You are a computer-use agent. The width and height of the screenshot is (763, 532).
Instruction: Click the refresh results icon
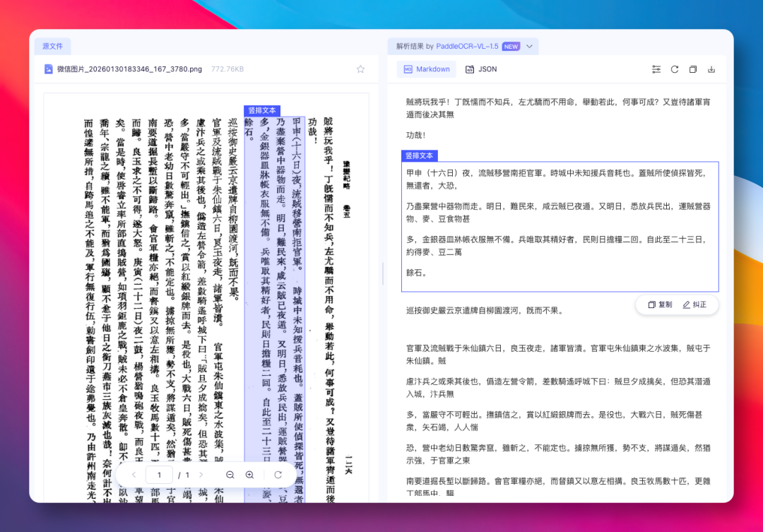point(675,69)
